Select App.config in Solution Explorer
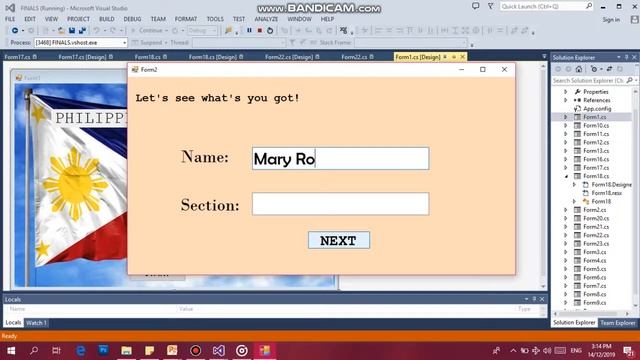Viewport: 640px width, 360px height. [x=597, y=109]
